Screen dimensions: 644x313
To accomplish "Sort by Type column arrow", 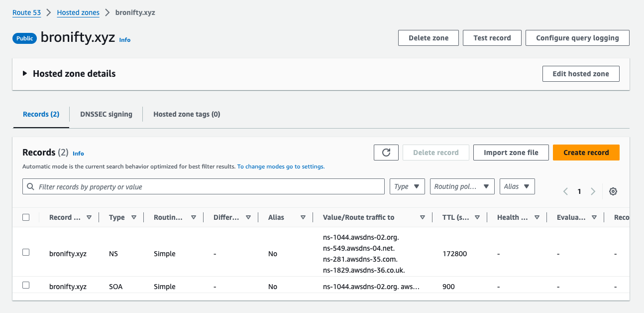I will (x=134, y=217).
